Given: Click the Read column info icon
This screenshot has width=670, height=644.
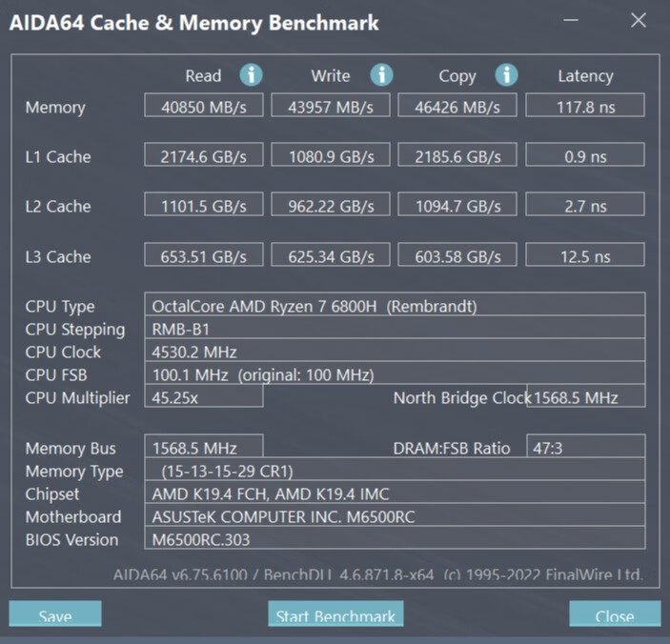Looking at the screenshot, I should pyautogui.click(x=251, y=75).
